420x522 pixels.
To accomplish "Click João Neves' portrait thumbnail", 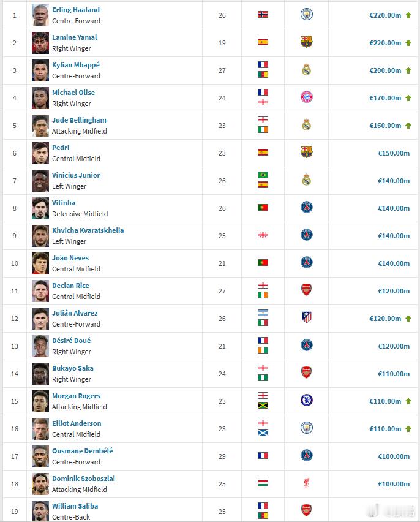I will (x=40, y=263).
